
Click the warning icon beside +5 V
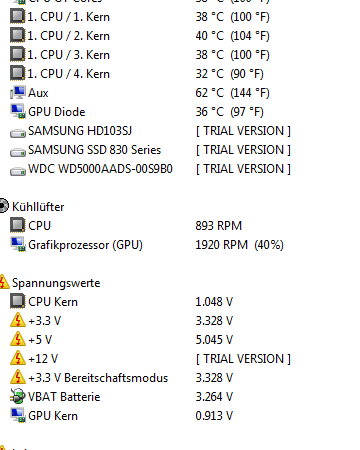[18, 339]
